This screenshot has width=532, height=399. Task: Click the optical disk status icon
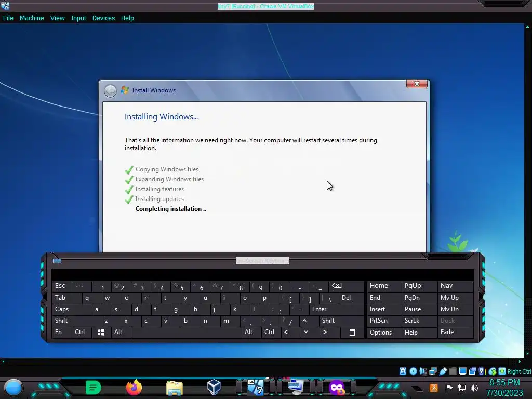(413, 371)
